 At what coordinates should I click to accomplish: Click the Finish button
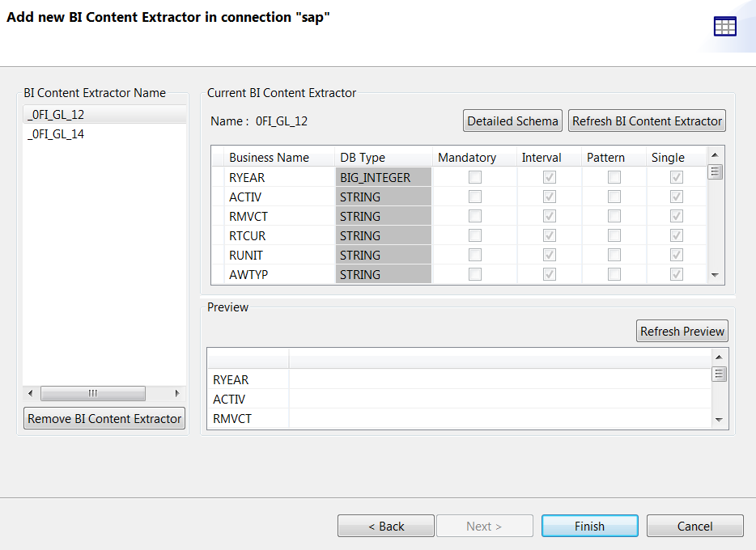coord(589,525)
